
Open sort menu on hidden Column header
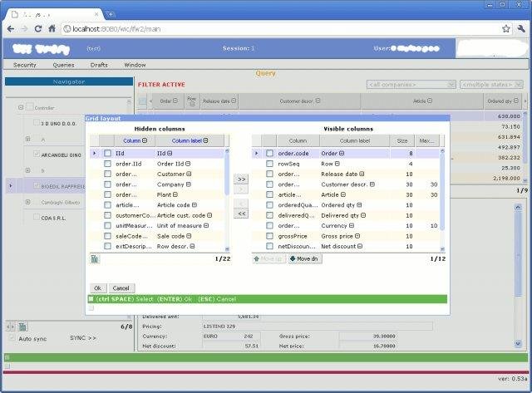145,140
